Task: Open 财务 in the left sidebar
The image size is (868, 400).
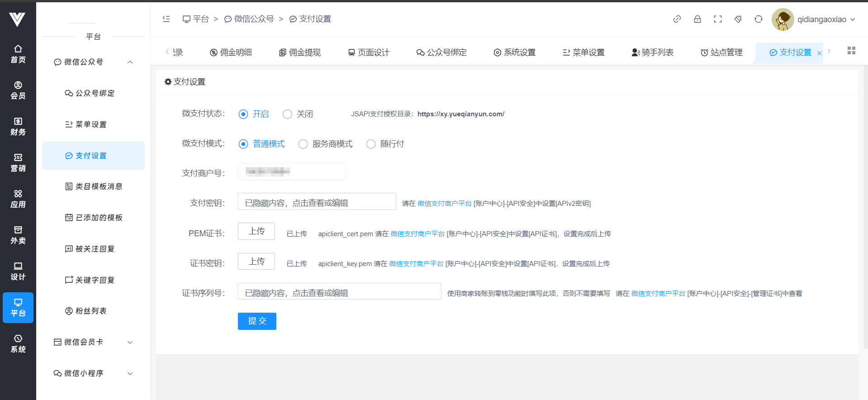Action: click(x=18, y=127)
